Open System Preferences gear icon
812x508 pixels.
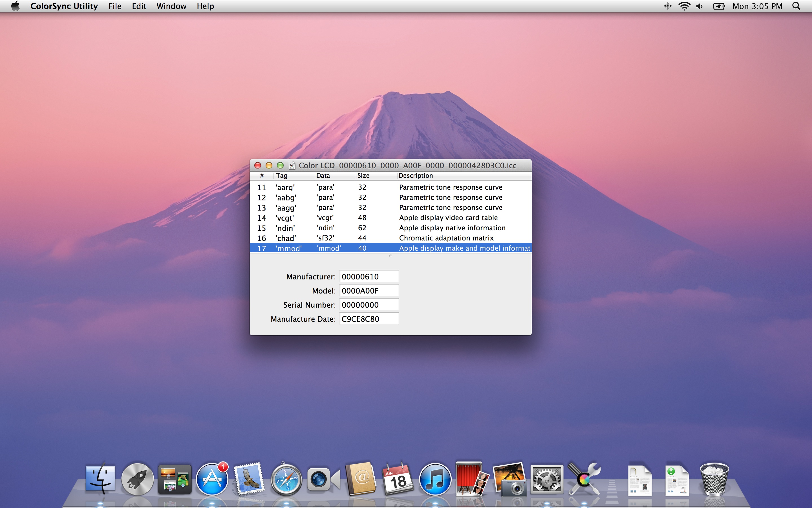(x=547, y=479)
